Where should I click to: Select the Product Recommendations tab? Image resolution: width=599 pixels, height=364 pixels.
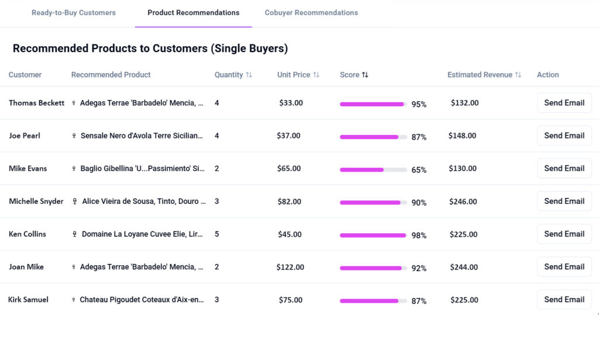tap(193, 13)
